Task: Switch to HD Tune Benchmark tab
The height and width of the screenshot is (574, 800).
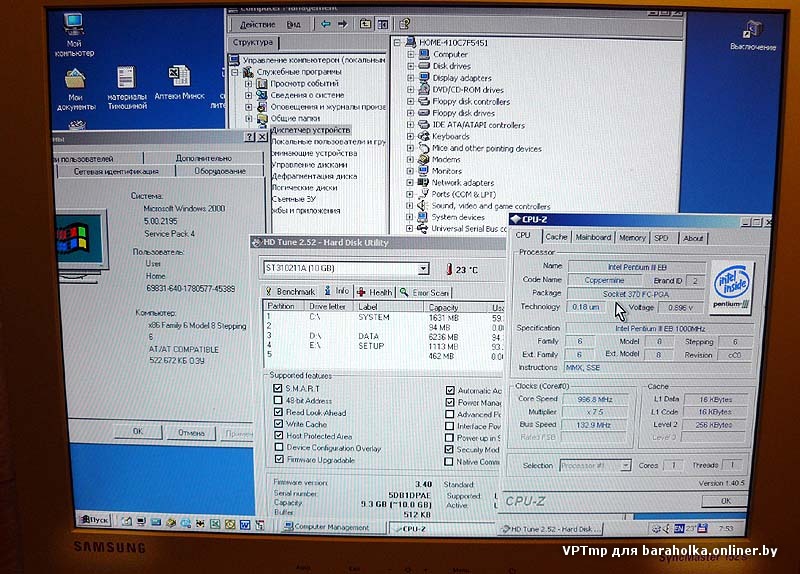Action: pos(290,292)
